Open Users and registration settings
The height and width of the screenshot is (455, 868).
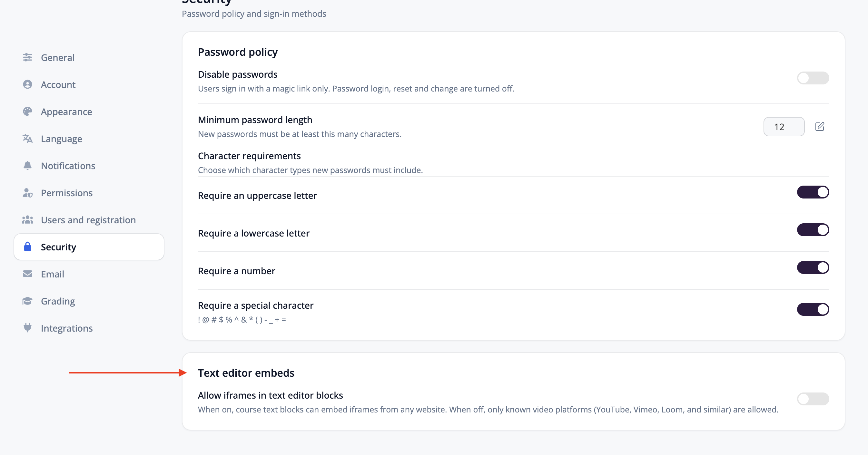coord(89,219)
